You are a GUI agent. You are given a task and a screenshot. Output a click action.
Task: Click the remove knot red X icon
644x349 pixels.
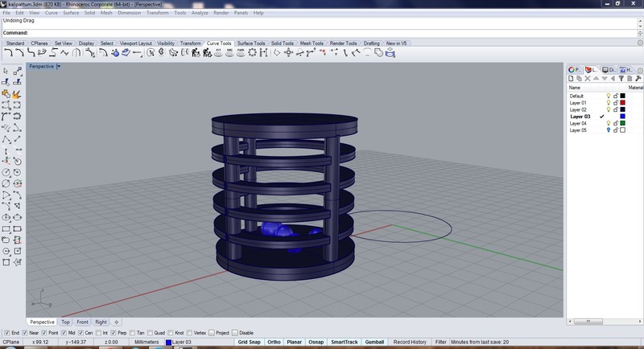(323, 52)
